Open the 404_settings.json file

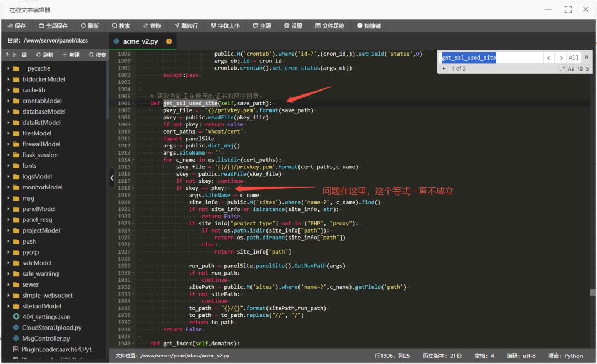pos(46,317)
